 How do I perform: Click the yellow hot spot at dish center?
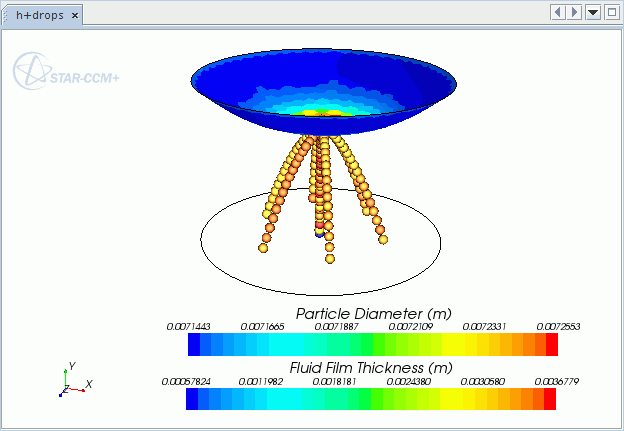[x=318, y=112]
